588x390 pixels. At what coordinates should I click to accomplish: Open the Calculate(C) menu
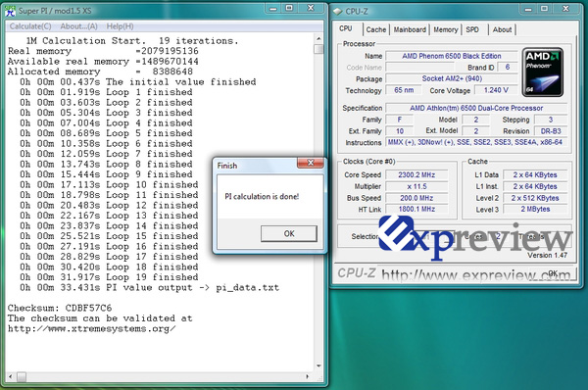[x=30, y=26]
